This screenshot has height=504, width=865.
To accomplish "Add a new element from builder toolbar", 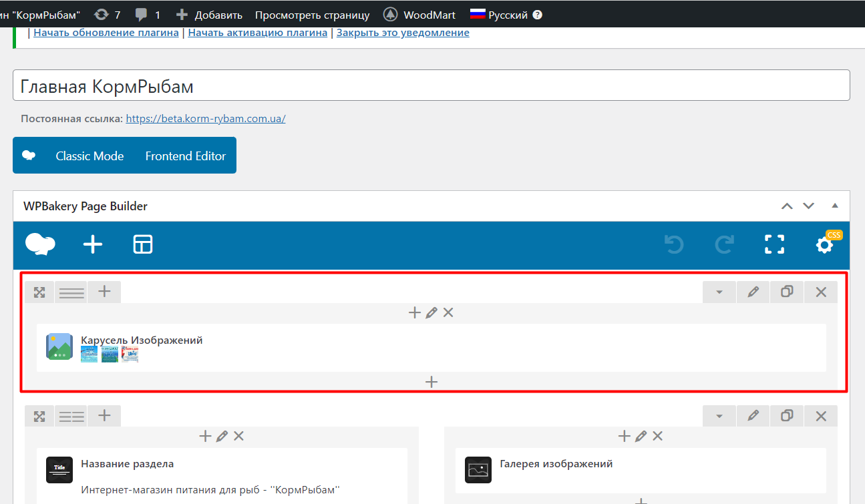I will tap(93, 245).
